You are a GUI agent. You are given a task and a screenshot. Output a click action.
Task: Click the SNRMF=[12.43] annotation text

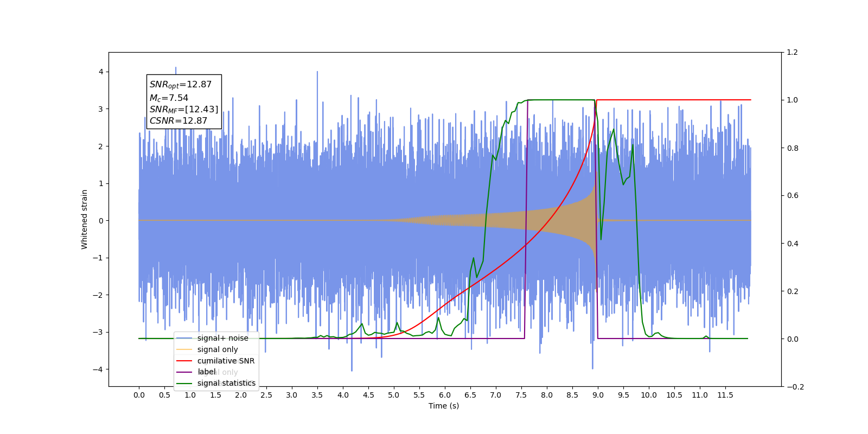[184, 110]
